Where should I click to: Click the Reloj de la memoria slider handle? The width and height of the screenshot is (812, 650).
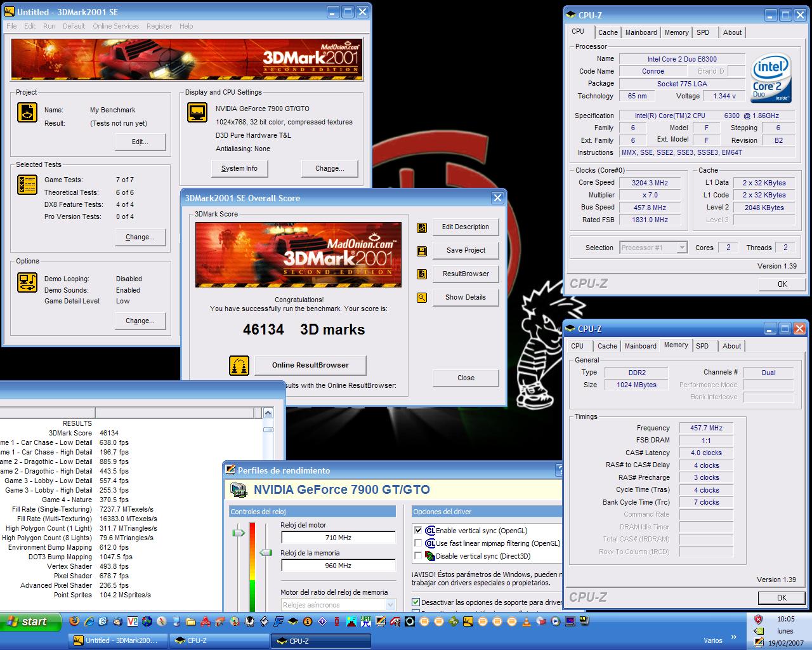(x=265, y=553)
